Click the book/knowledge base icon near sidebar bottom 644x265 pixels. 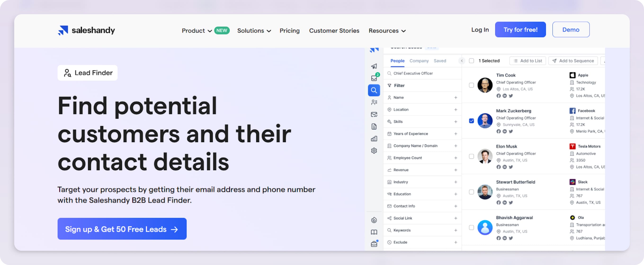(374, 232)
